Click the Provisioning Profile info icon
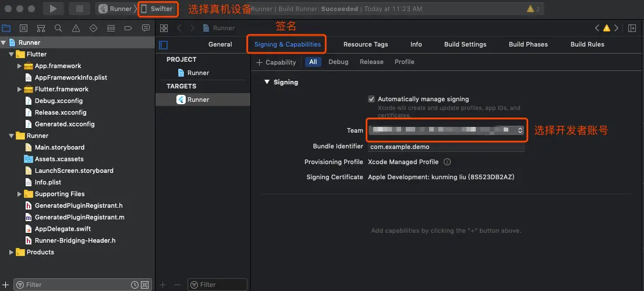The width and height of the screenshot is (644, 291). click(x=447, y=162)
